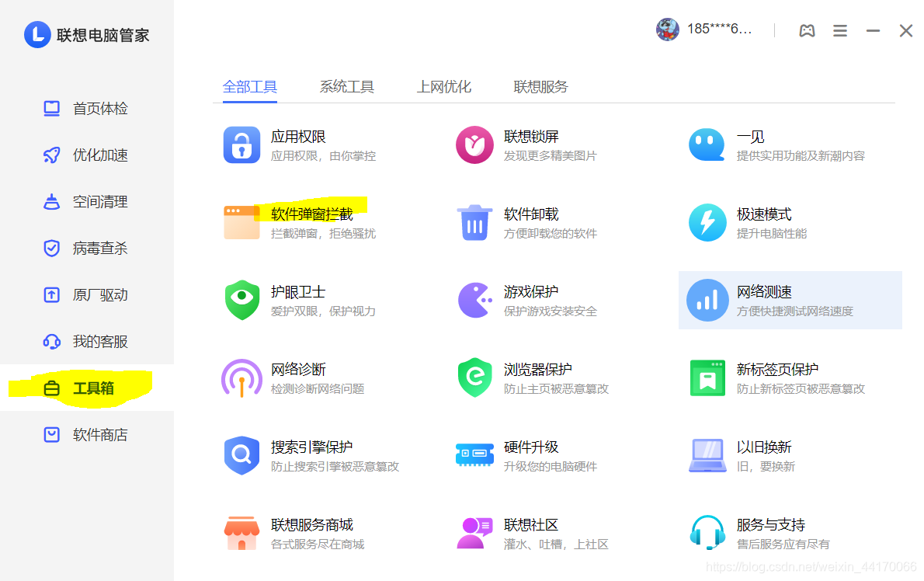The width and height of the screenshot is (924, 581).
Task: Open 病毒查杀 in sidebar
Action: (x=86, y=248)
